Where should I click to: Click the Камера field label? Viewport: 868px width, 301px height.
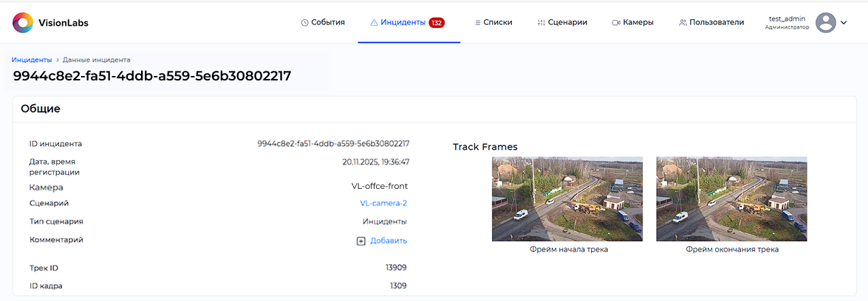point(46,187)
